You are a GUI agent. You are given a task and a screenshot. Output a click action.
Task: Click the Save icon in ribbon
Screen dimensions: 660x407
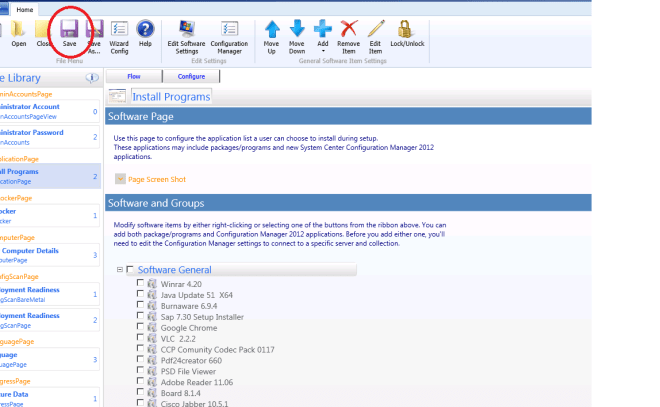[69, 30]
